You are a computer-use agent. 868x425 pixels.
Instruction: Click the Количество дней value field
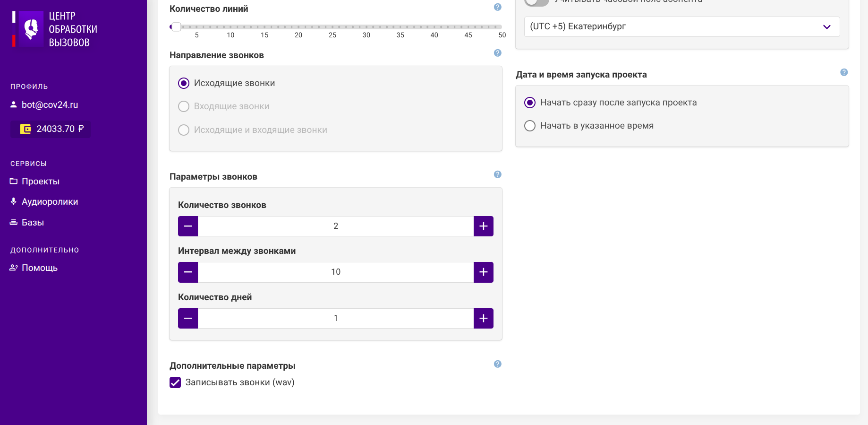336,318
